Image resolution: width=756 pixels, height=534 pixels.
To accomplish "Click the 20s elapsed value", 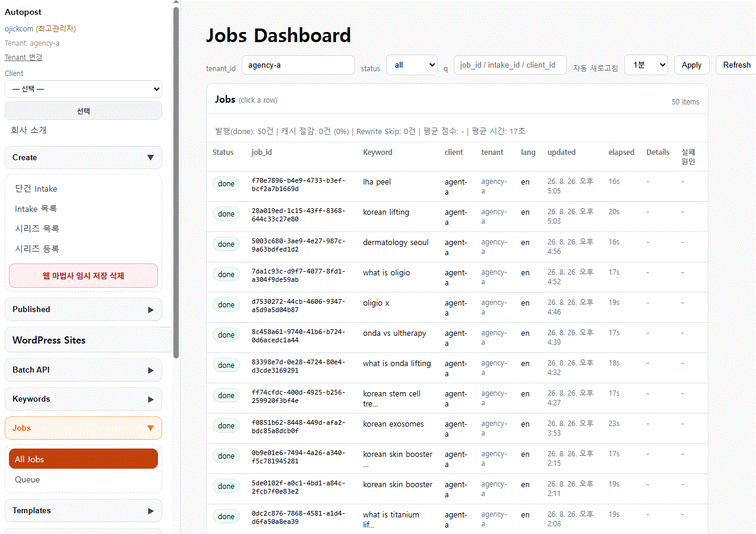I will pos(614,212).
